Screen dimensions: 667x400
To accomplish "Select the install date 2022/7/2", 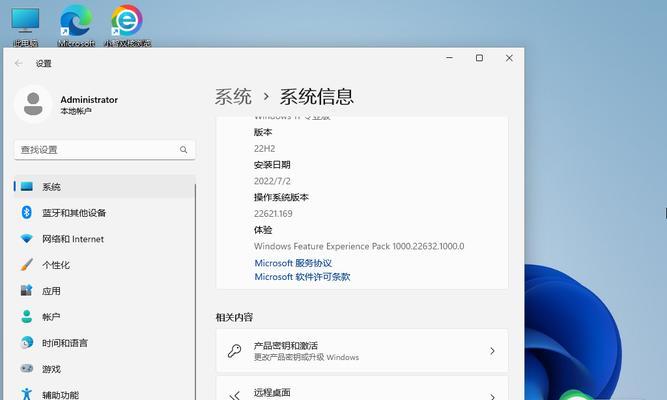I will (272, 181).
